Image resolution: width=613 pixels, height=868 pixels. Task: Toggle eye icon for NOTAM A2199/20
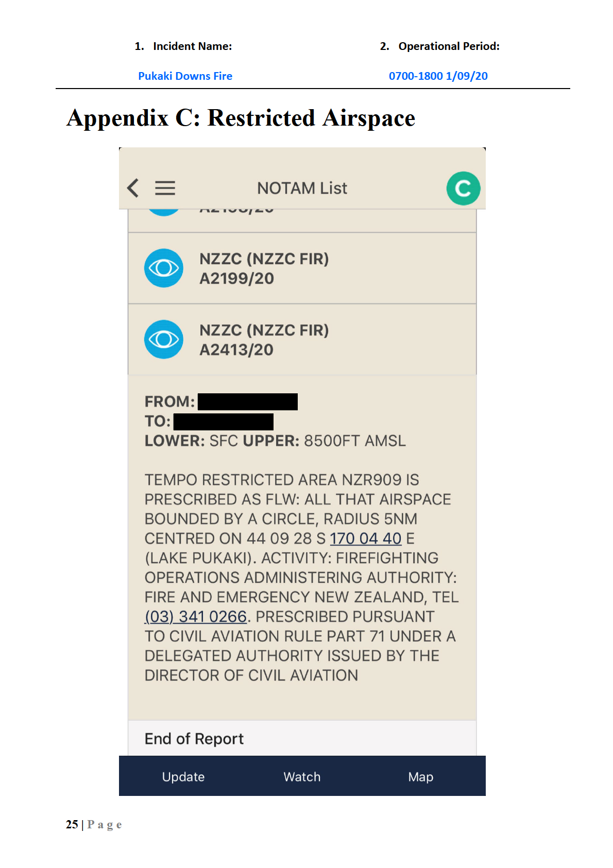[x=164, y=268]
